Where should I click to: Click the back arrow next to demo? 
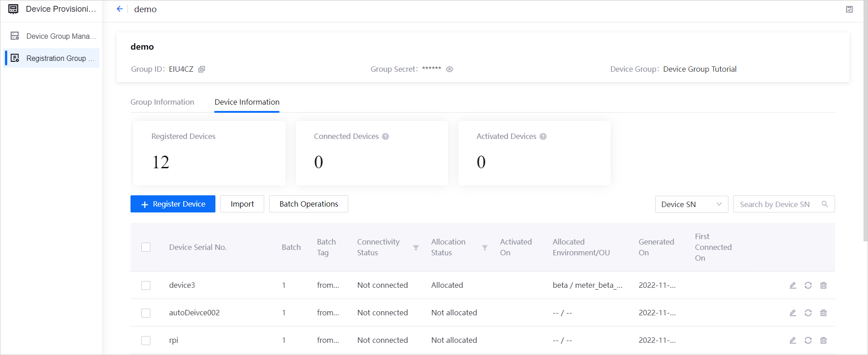coord(120,9)
